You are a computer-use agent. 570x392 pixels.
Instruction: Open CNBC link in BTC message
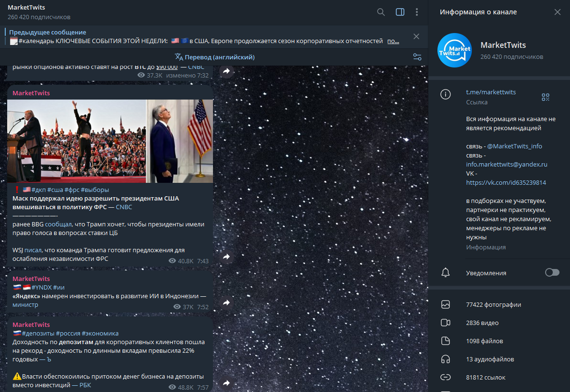pos(196,67)
